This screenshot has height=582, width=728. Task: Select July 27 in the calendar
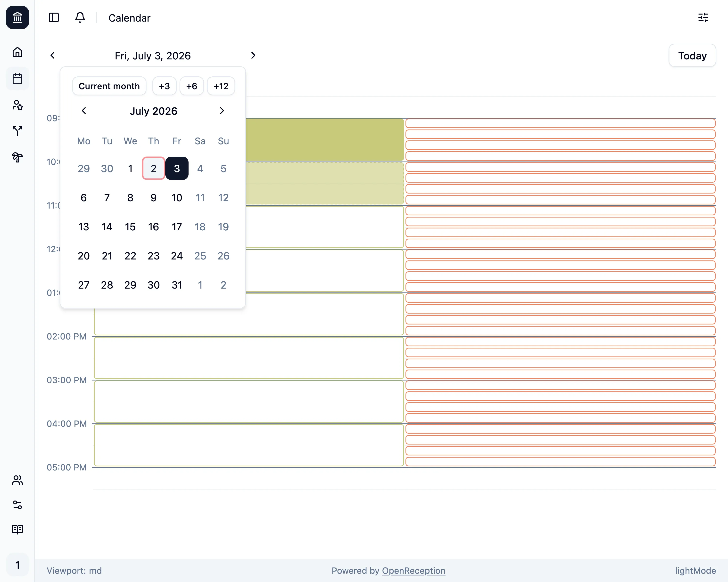pos(84,285)
